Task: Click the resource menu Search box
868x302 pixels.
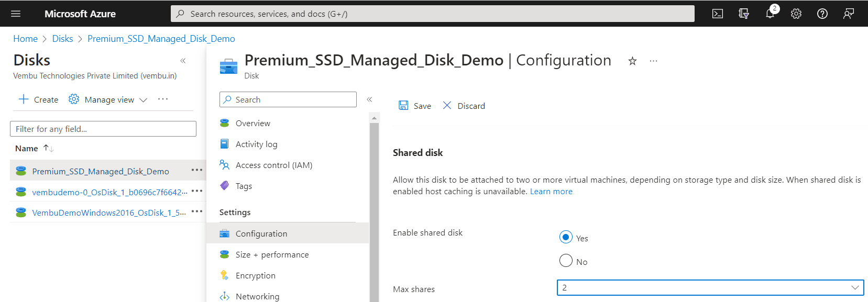Action: [x=288, y=99]
